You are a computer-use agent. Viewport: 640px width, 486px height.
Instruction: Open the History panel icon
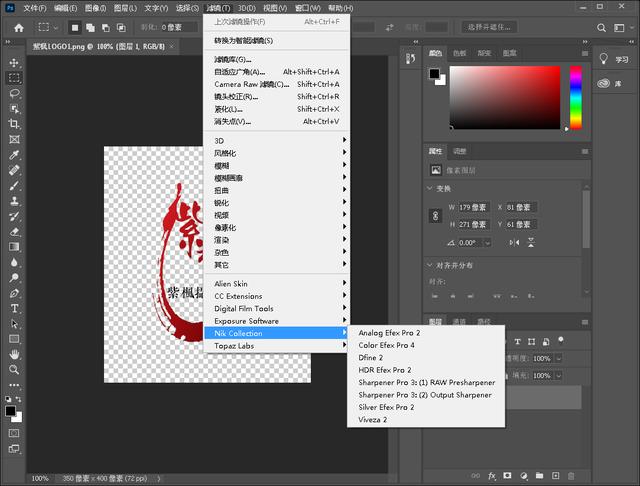pyautogui.click(x=411, y=58)
